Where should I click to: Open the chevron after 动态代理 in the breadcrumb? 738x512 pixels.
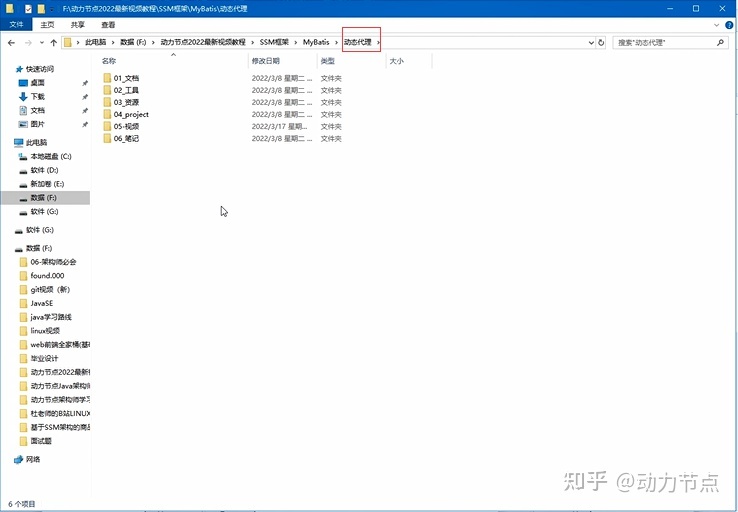[378, 42]
